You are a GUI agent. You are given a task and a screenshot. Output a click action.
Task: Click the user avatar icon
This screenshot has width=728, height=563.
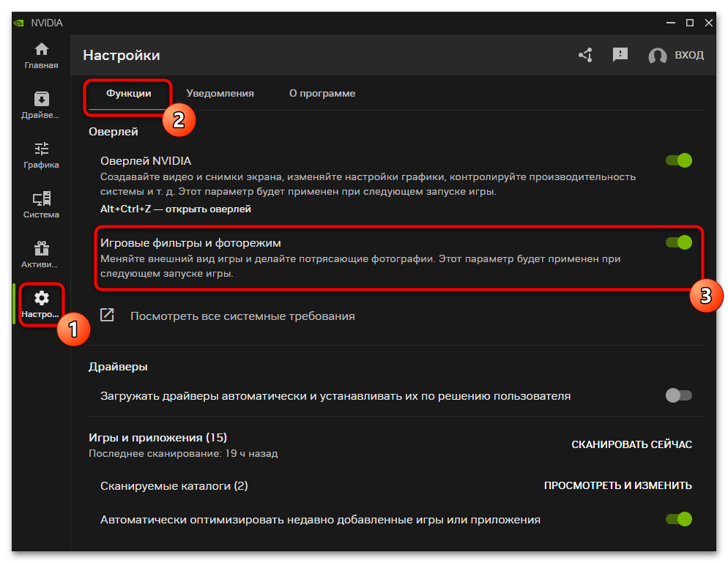pos(657,56)
